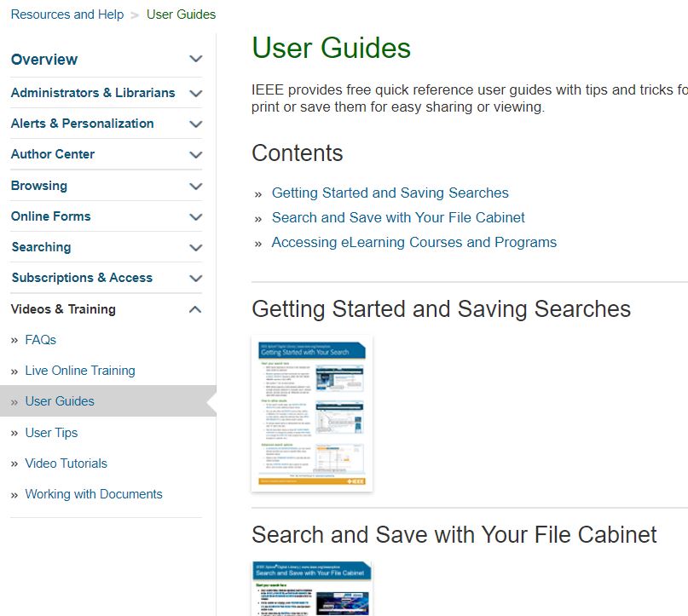Viewport: 688px width, 616px height.
Task: Collapse the Videos & Training chevron
Action: coord(196,309)
